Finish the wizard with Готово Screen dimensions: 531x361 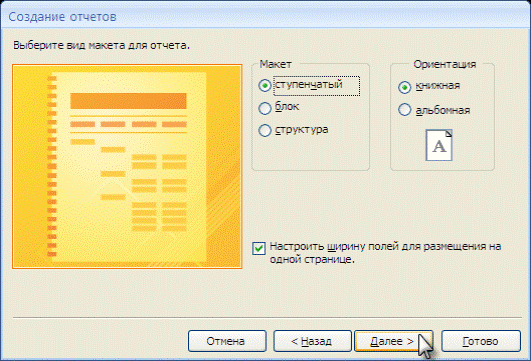click(x=481, y=341)
